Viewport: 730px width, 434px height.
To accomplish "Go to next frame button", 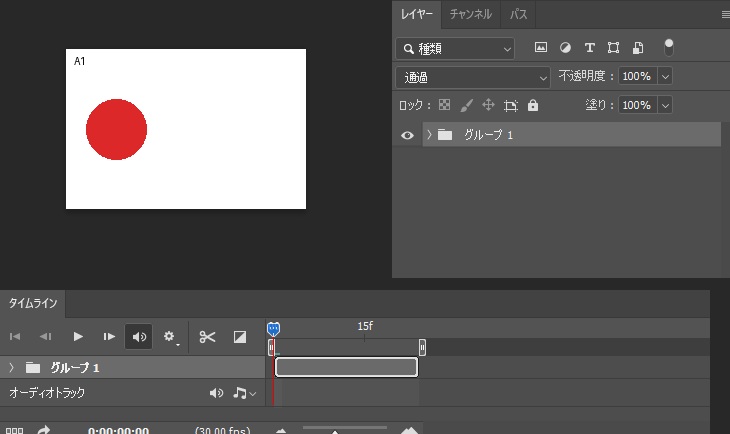I will pyautogui.click(x=109, y=336).
